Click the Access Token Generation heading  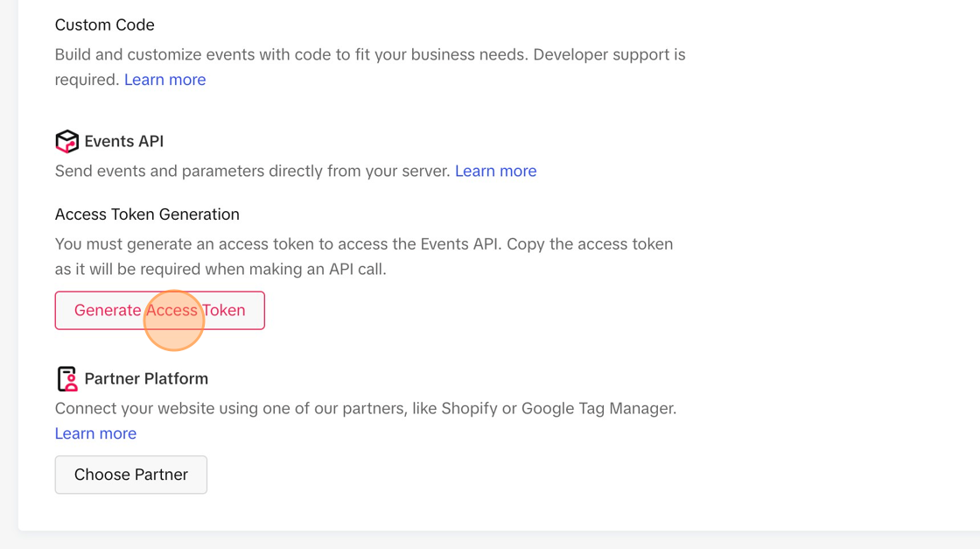(x=147, y=215)
